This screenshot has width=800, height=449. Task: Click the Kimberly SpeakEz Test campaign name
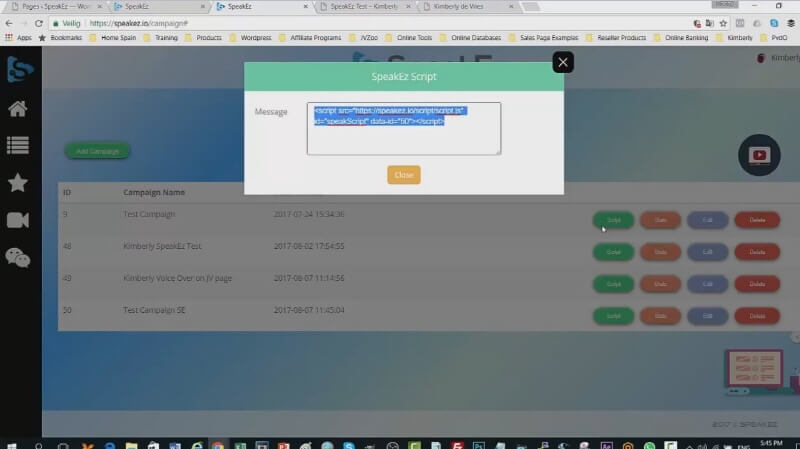tap(162, 246)
